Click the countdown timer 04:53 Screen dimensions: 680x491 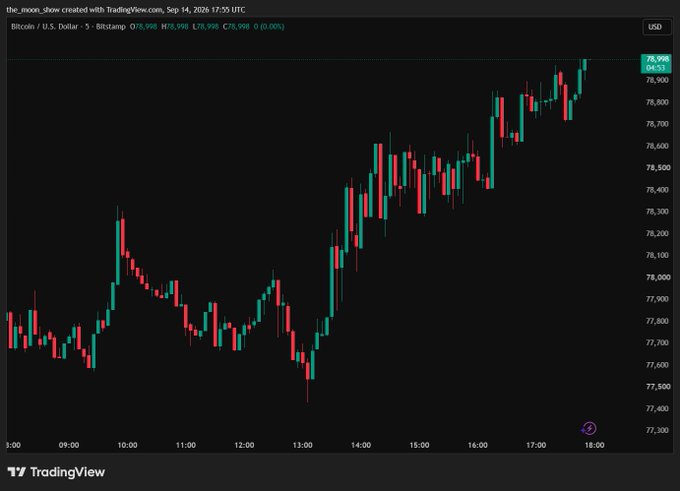click(655, 68)
